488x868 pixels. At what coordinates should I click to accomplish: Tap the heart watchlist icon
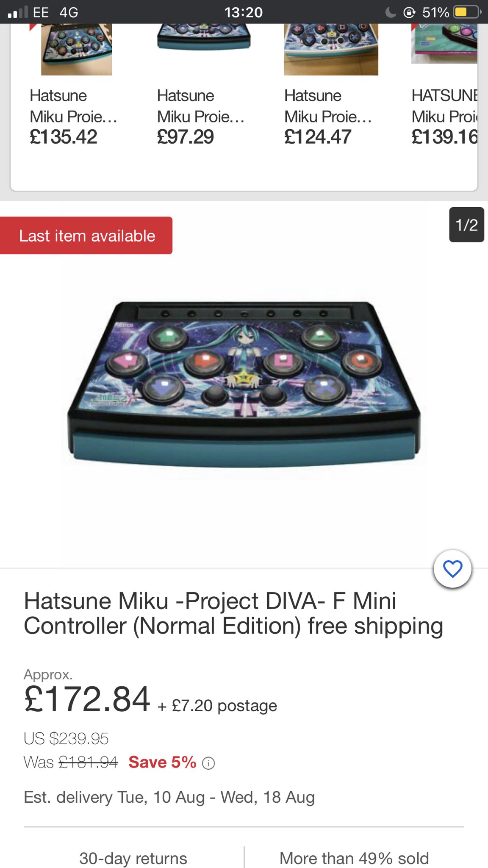pos(452,569)
